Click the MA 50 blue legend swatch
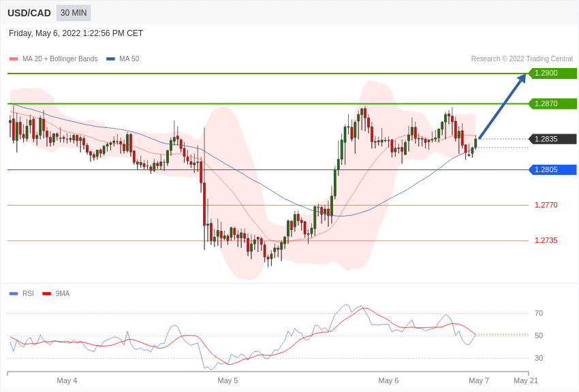 (110, 59)
